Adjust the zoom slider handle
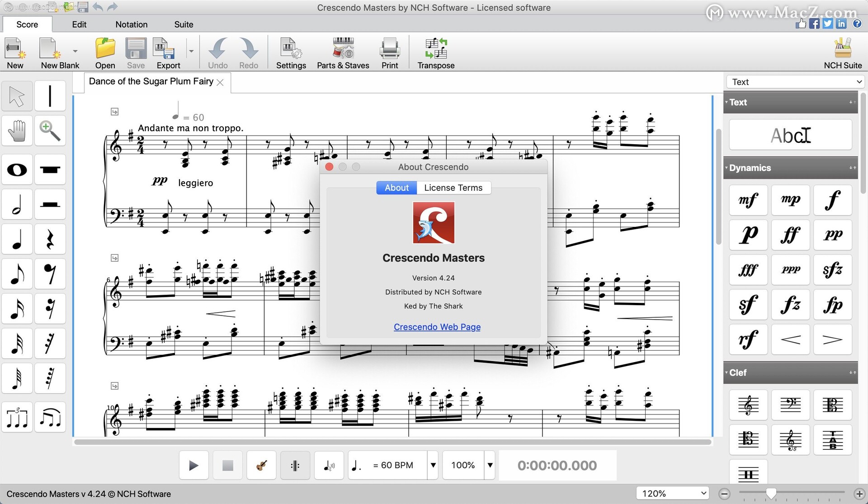868x504 pixels. [771, 494]
